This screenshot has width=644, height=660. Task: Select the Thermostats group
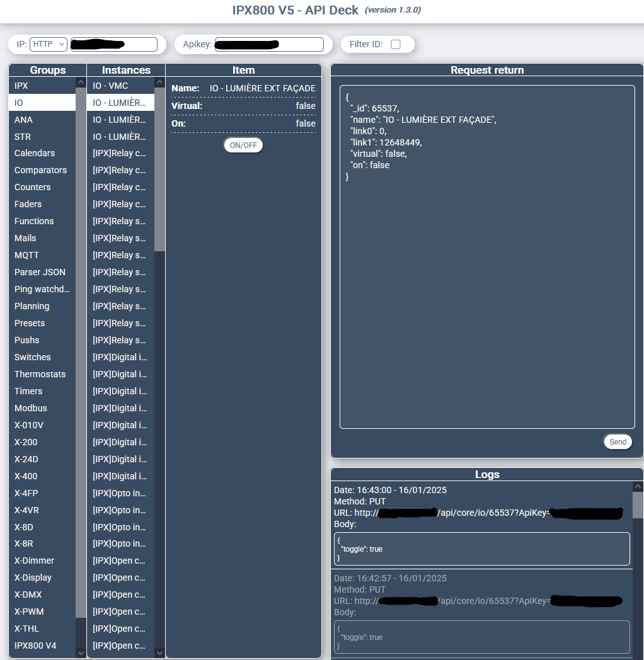click(x=40, y=374)
